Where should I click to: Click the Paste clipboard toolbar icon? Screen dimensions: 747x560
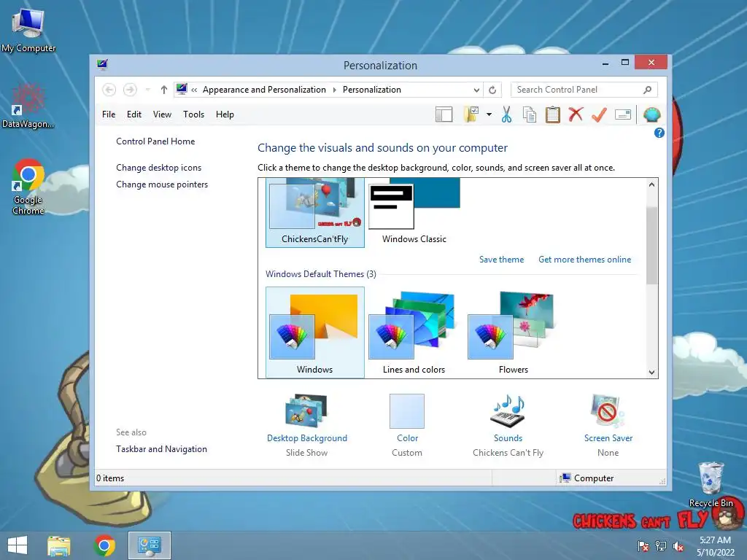pyautogui.click(x=553, y=114)
